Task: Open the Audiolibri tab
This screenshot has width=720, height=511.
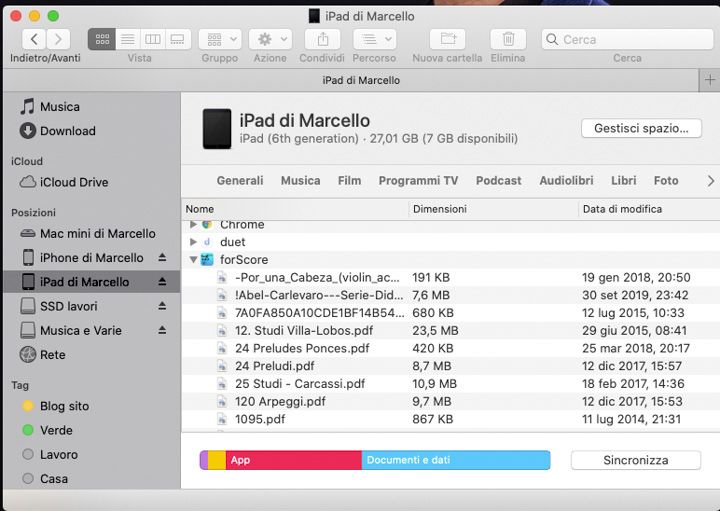Action: click(566, 180)
